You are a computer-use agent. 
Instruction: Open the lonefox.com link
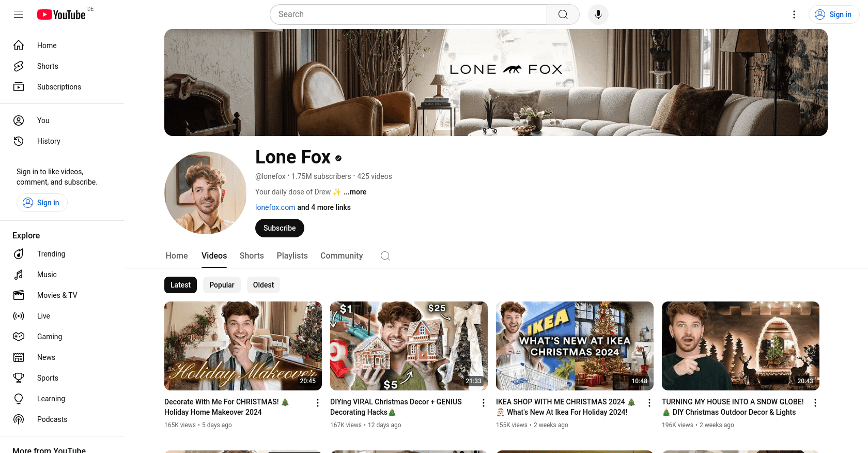275,207
